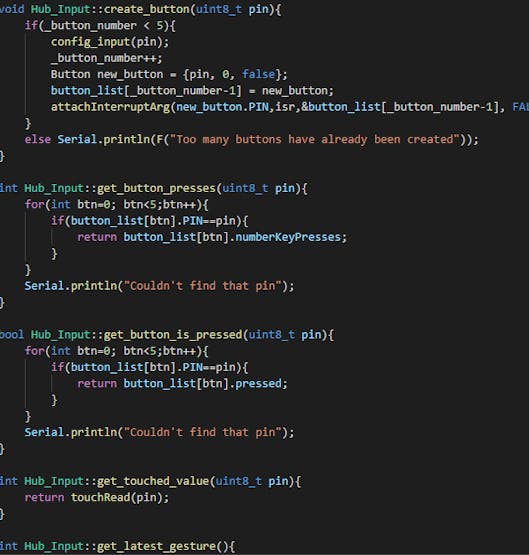The image size is (529, 555).
Task: Click the false keyword in Button initializer
Action: tap(258, 75)
